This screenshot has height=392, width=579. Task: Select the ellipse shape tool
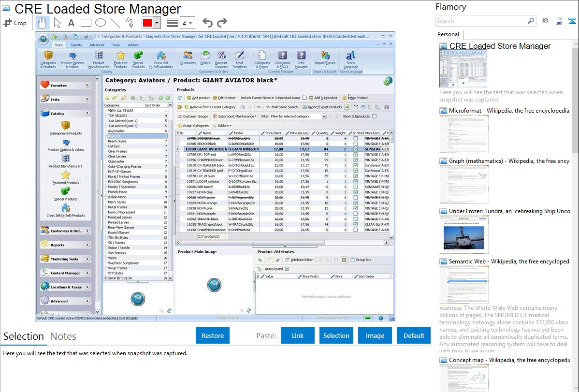click(101, 23)
